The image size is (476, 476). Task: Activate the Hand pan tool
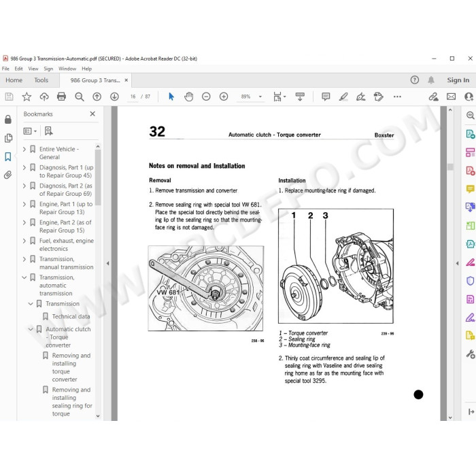pos(188,97)
